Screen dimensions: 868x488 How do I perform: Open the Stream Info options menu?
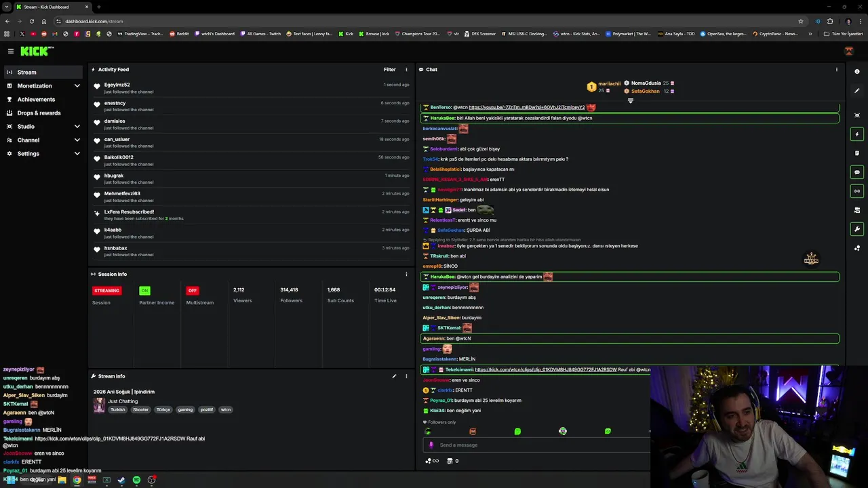406,376
